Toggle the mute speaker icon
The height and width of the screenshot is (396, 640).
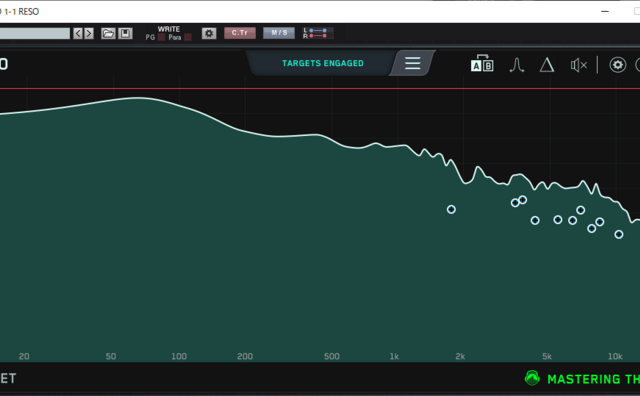[x=579, y=65]
